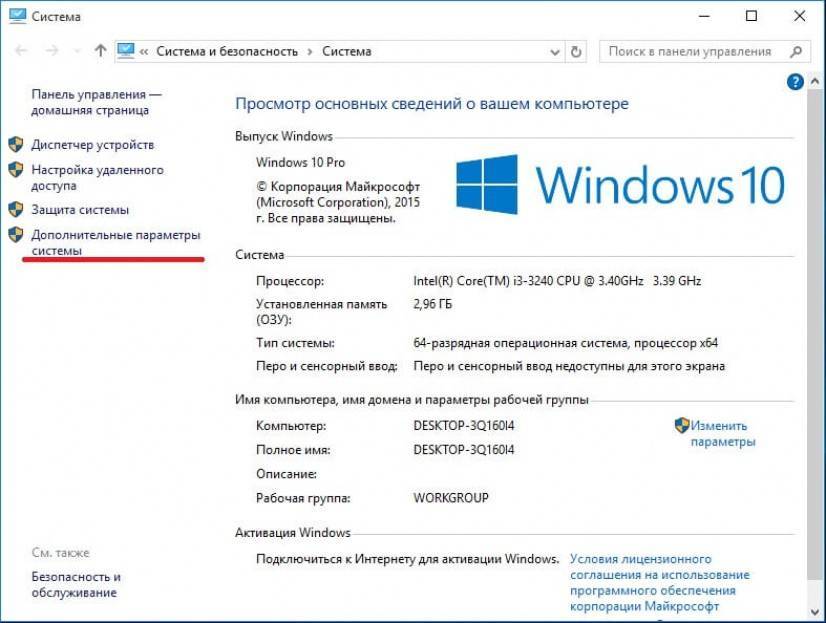Click Изменить параметры link

(x=723, y=433)
